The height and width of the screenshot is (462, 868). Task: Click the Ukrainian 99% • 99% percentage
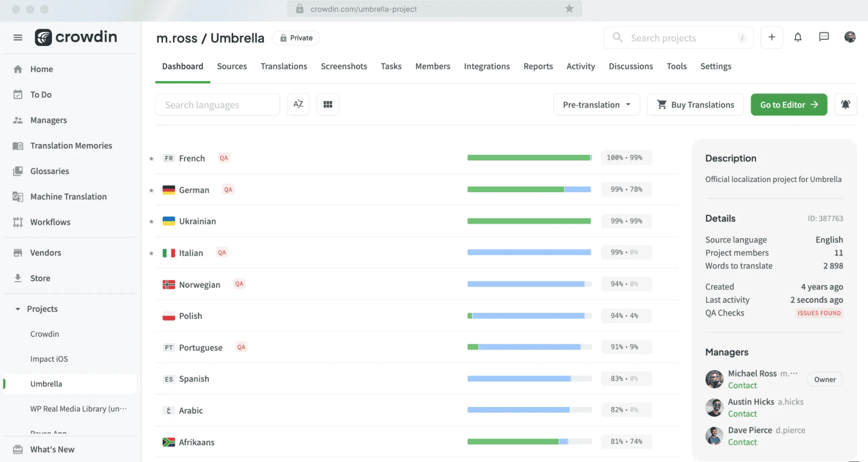pos(626,221)
